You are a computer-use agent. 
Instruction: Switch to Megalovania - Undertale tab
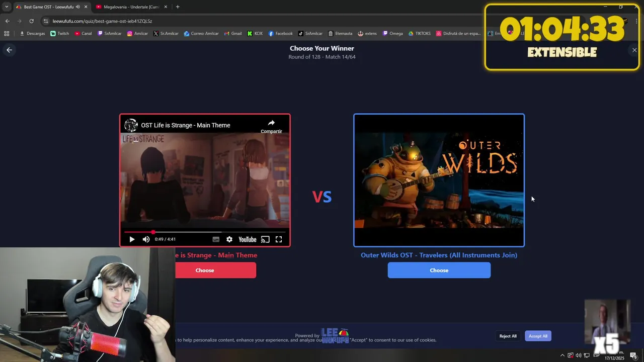click(132, 7)
